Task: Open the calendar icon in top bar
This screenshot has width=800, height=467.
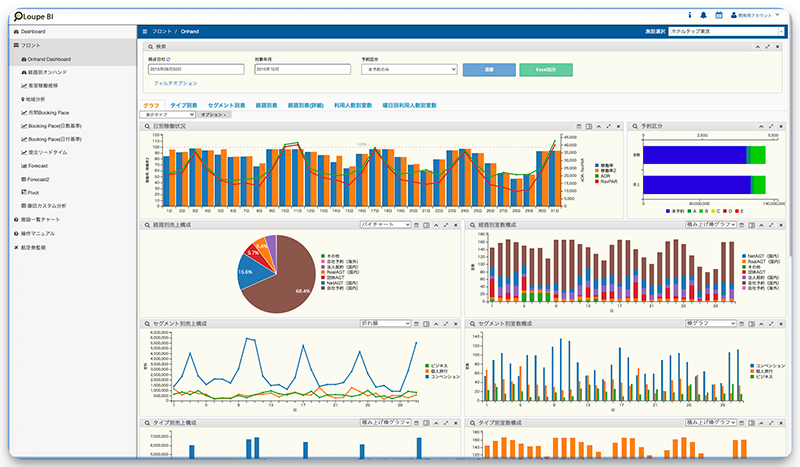Action: pos(718,16)
